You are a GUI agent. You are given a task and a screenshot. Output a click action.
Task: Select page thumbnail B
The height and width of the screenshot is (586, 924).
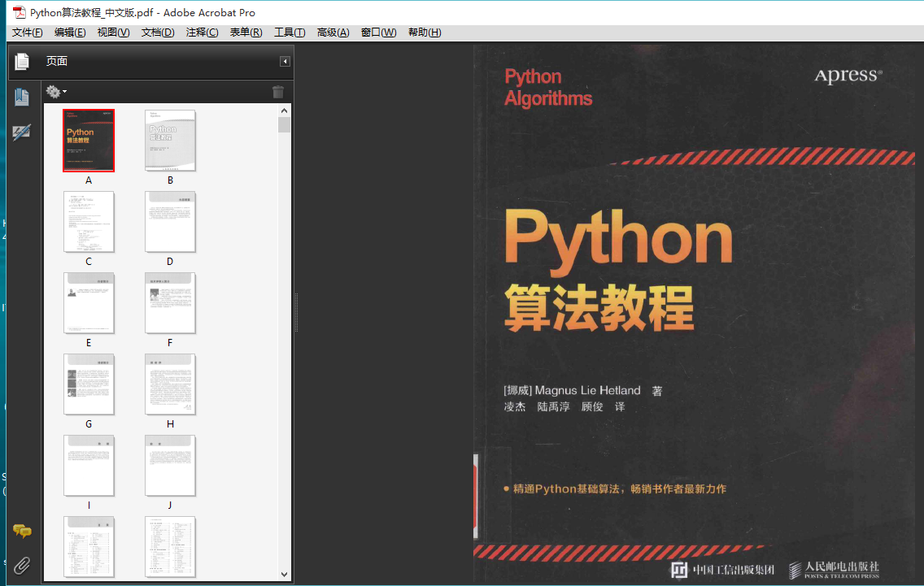(x=170, y=141)
